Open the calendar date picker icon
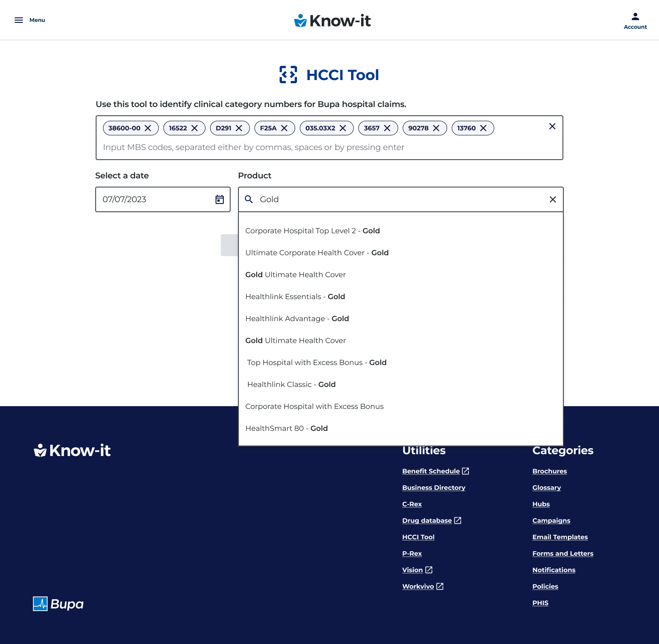The width and height of the screenshot is (659, 644). [220, 199]
